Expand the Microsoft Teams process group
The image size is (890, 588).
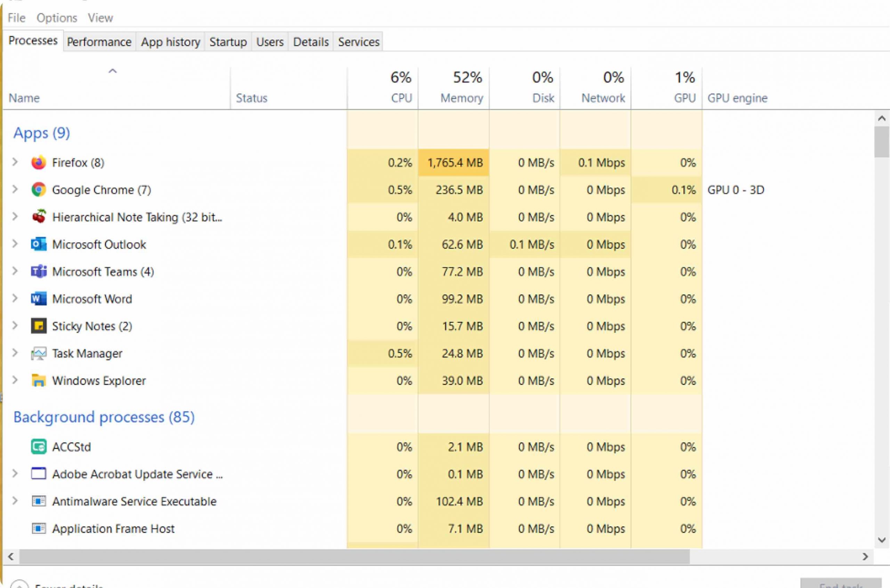click(15, 271)
